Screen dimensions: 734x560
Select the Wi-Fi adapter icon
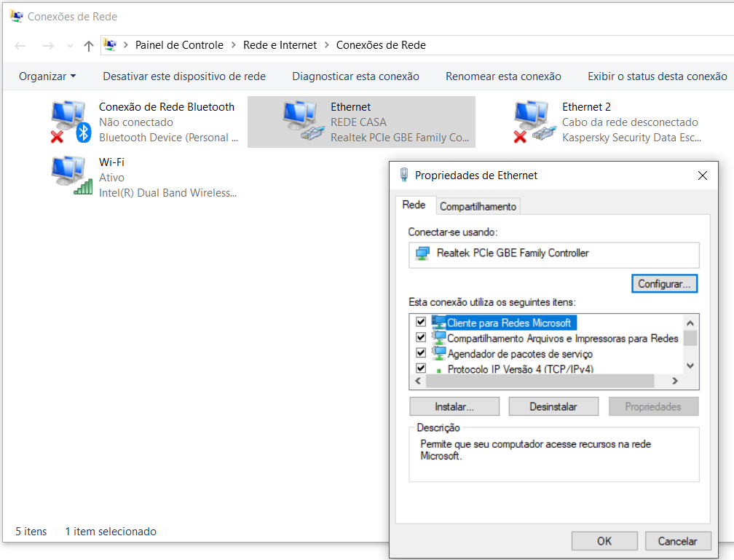tap(71, 176)
